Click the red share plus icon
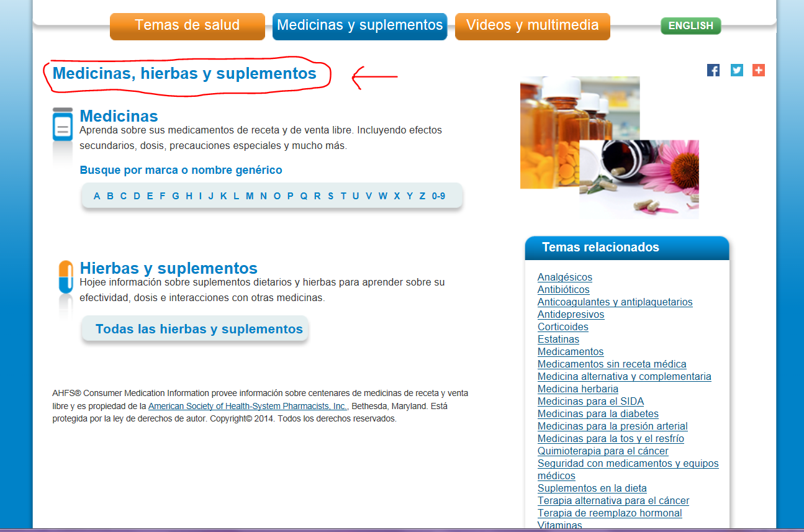 (x=758, y=70)
